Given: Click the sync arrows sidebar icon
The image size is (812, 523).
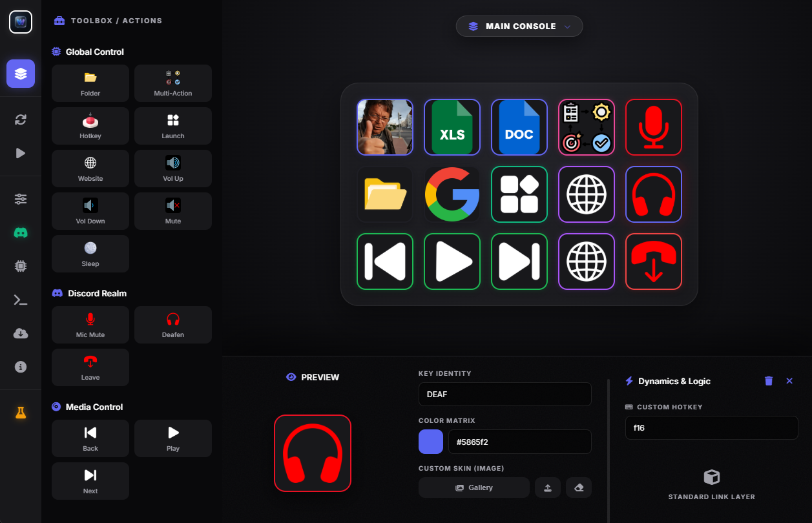Looking at the screenshot, I should click(21, 119).
